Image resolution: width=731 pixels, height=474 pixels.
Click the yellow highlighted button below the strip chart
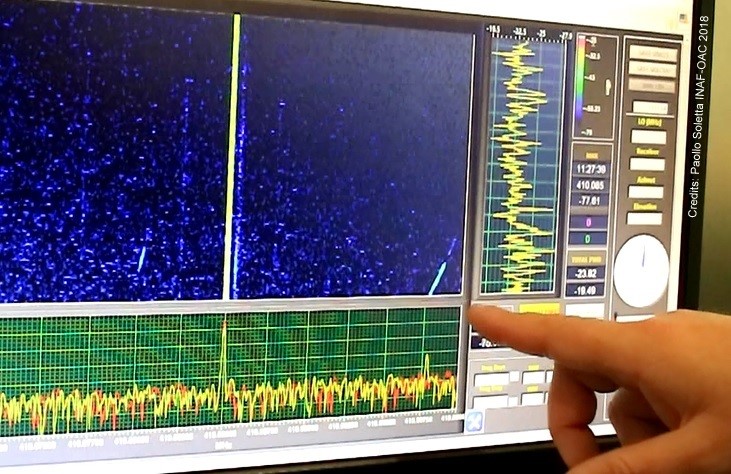pos(539,309)
